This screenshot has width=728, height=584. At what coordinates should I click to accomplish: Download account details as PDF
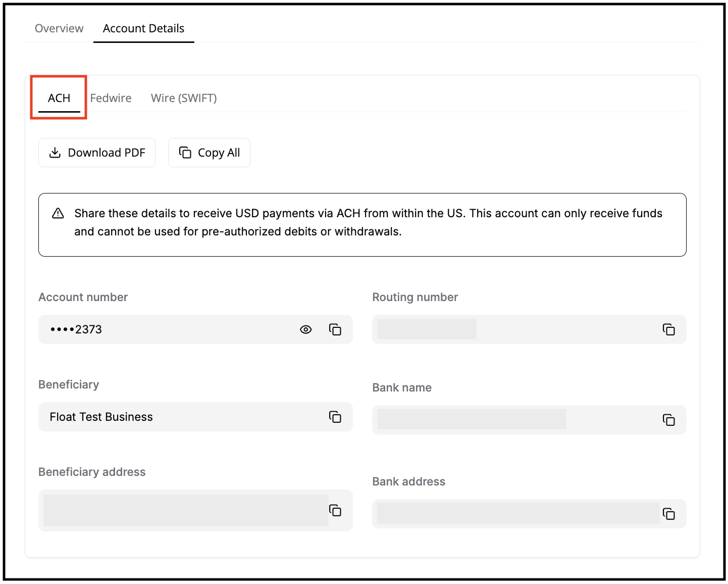97,153
